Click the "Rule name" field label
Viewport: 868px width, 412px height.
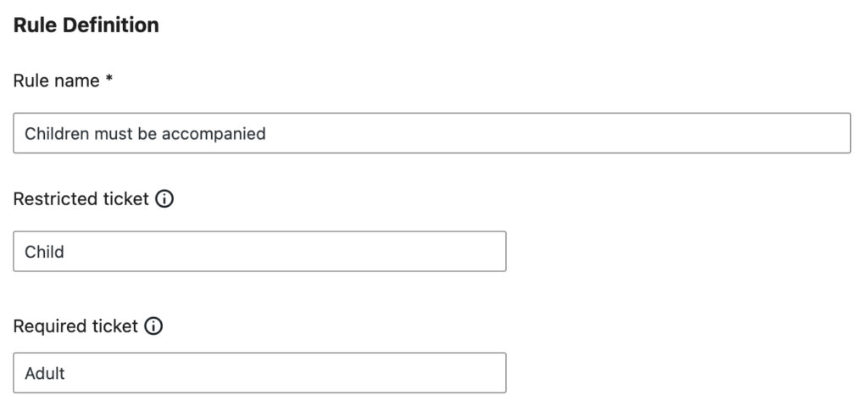(57, 81)
